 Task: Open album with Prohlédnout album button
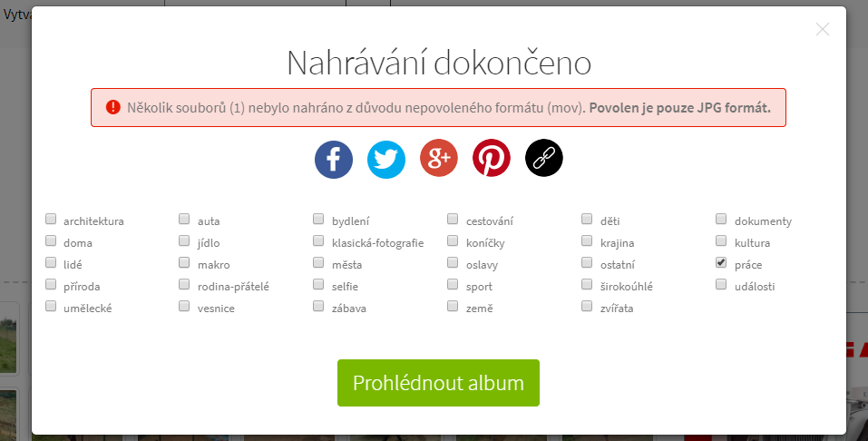click(438, 383)
